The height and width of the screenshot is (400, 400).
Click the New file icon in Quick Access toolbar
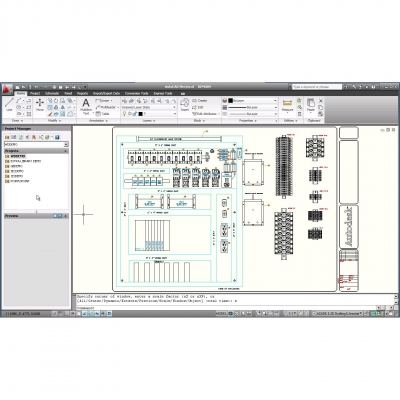(x=18, y=87)
